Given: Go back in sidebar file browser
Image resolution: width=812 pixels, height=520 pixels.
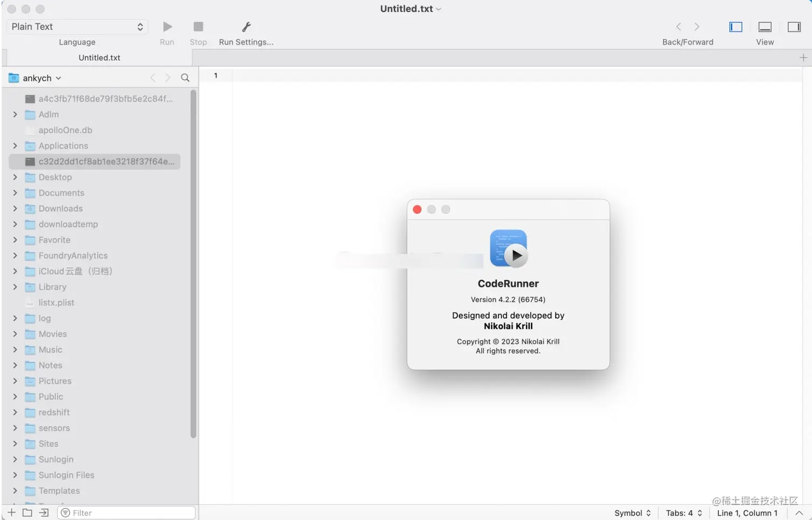Looking at the screenshot, I should 153,78.
